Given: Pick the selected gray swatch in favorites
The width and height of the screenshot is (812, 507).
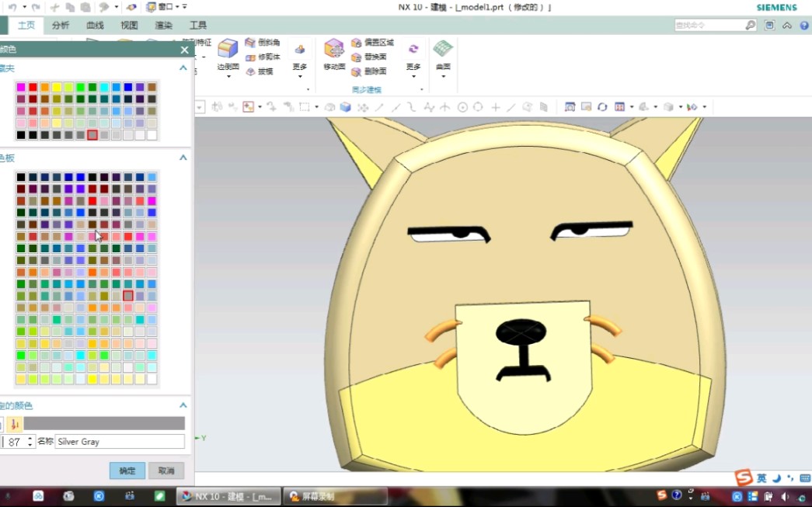Looking at the screenshot, I should (x=92, y=135).
